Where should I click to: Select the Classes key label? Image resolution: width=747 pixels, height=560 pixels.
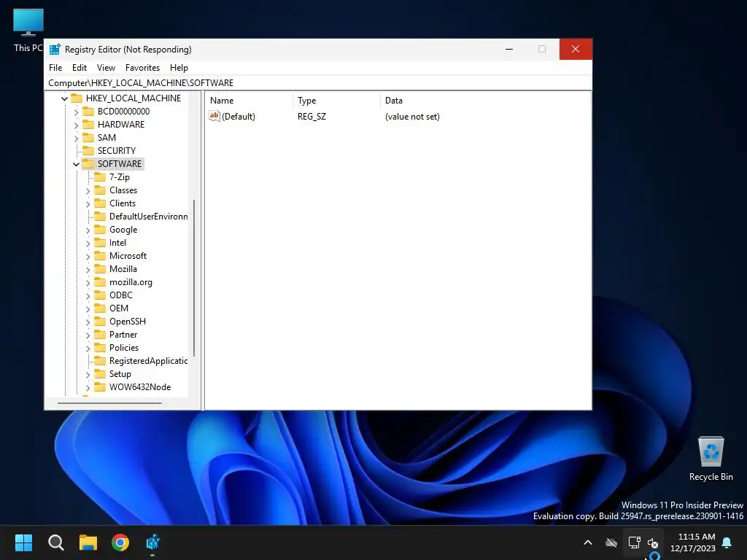pyautogui.click(x=123, y=190)
